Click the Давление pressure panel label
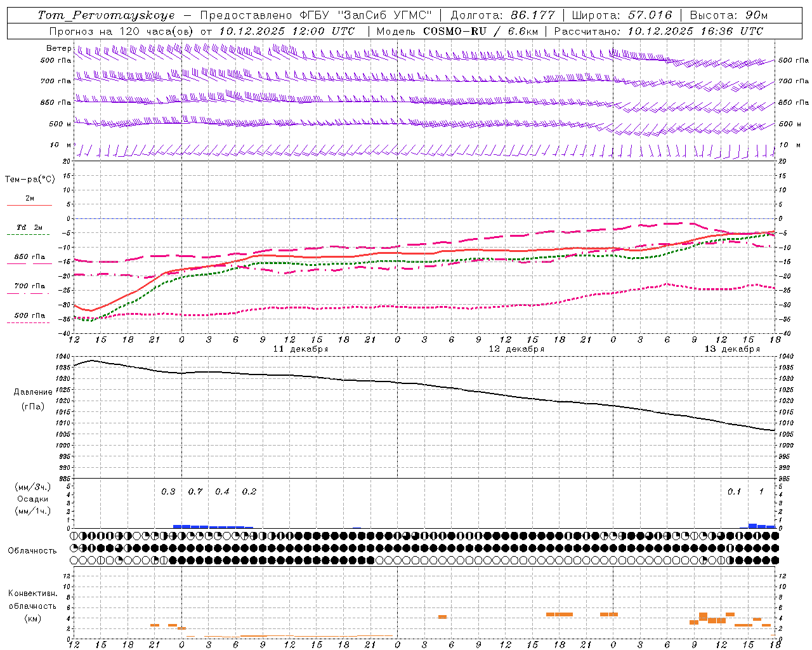The image size is (812, 650). (33, 392)
